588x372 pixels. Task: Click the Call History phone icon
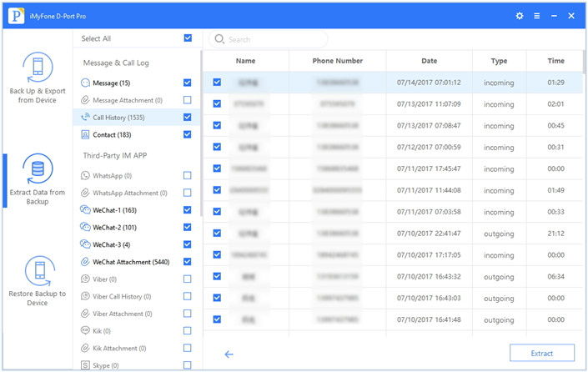click(x=86, y=118)
